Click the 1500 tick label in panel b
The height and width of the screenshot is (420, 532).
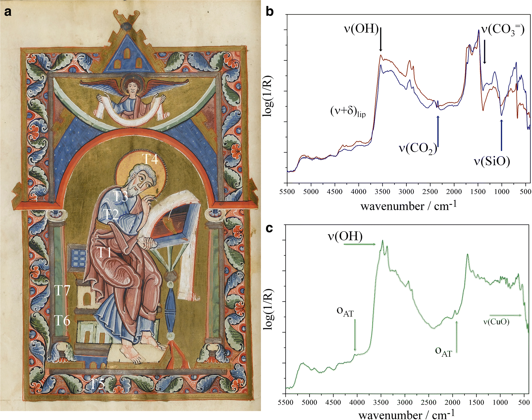pos(478,192)
